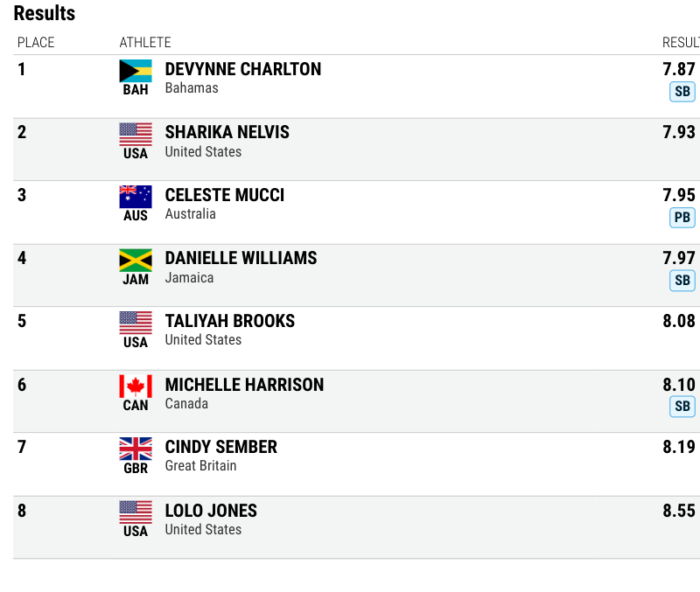Viewport: 700px width, 592px height.
Task: Click the Great Britain flag icon
Action: click(x=136, y=449)
